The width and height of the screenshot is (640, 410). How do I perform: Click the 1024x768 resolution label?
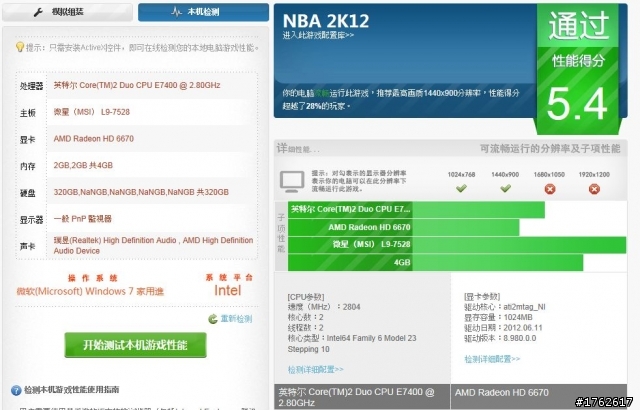[x=461, y=175]
